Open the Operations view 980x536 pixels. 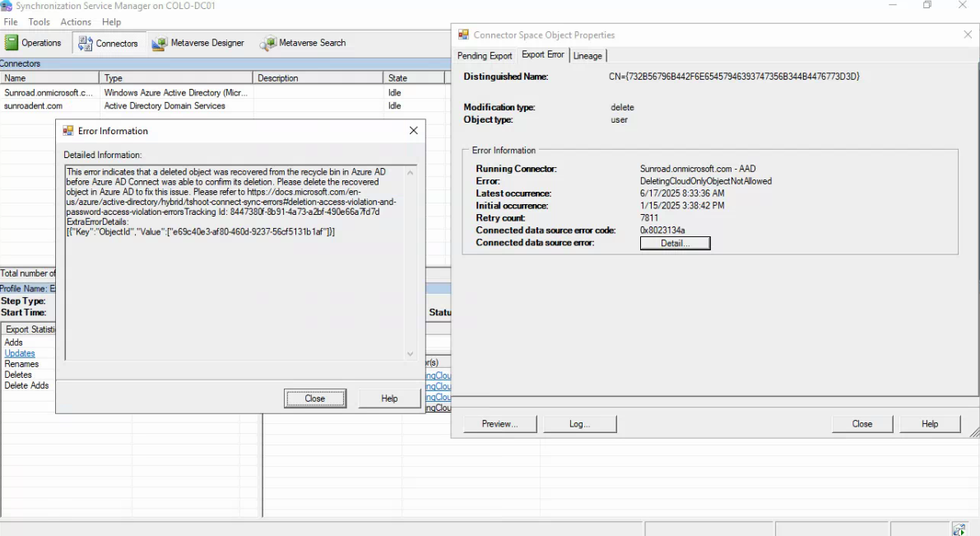[34, 43]
